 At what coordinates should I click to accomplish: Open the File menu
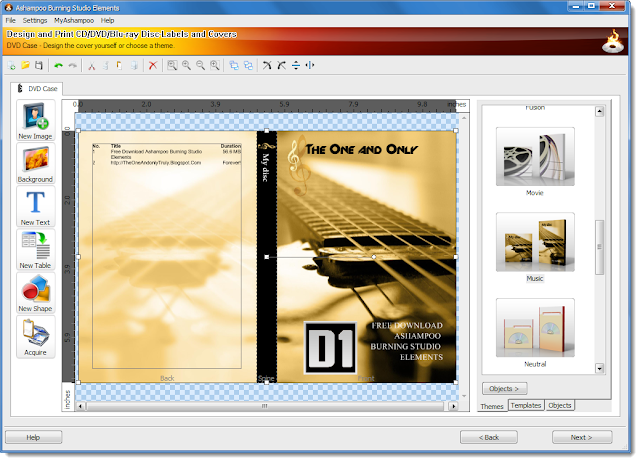[11, 20]
